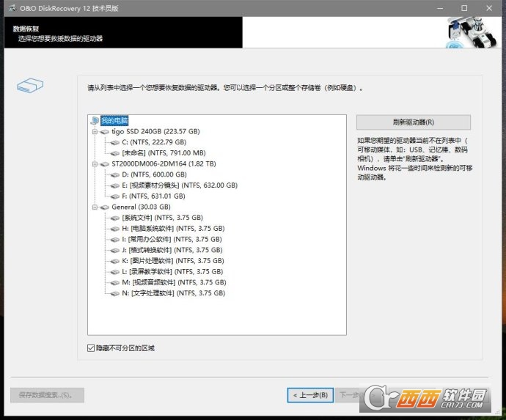This screenshot has height=420, width=506.
Task: Click the unnamed 791.00 MB partition icon
Action: (114, 153)
